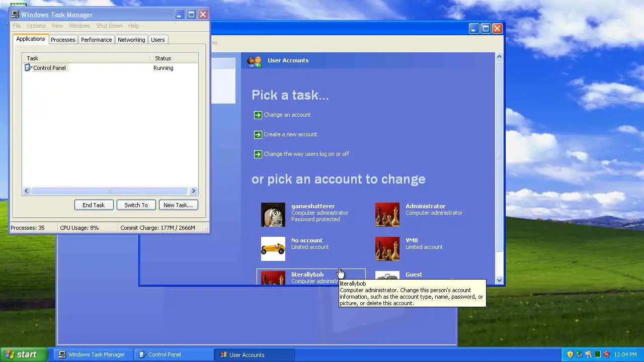Click the Running status cell

(164, 68)
